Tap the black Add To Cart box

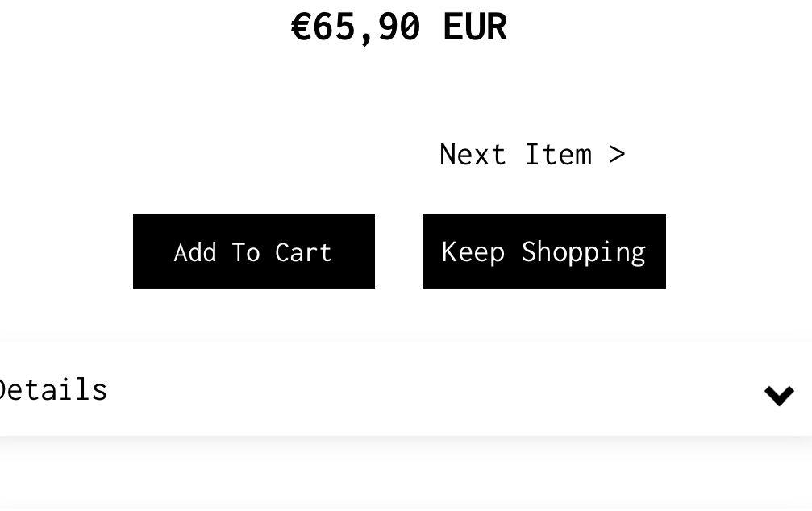(x=253, y=251)
